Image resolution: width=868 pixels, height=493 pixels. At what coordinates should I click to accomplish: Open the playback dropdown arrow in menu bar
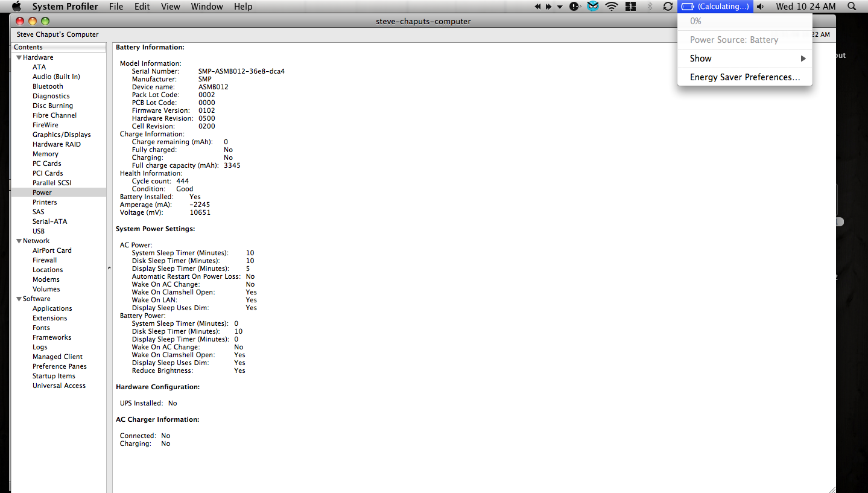560,7
